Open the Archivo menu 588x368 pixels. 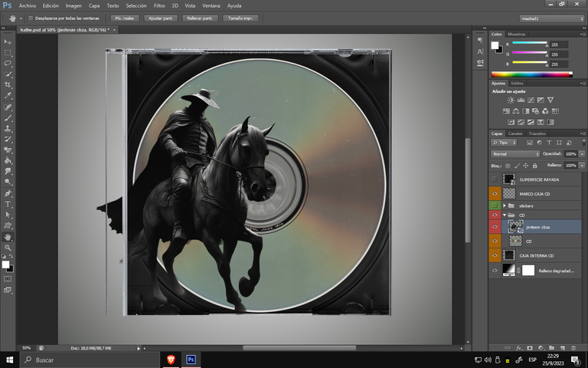click(28, 5)
